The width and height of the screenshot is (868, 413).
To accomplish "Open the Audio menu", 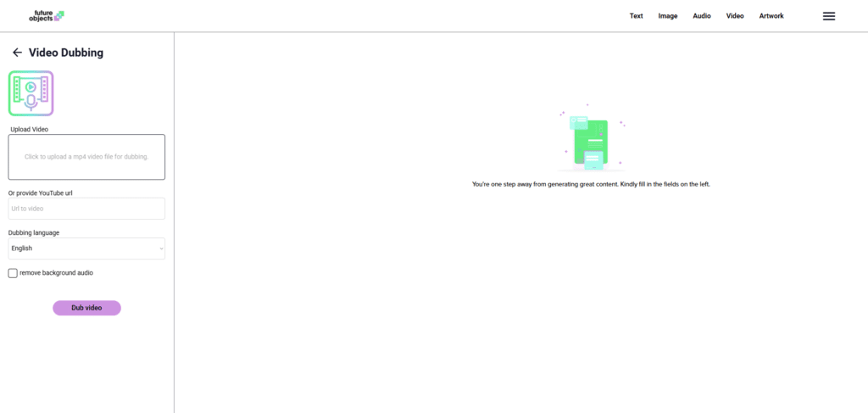I will [702, 16].
